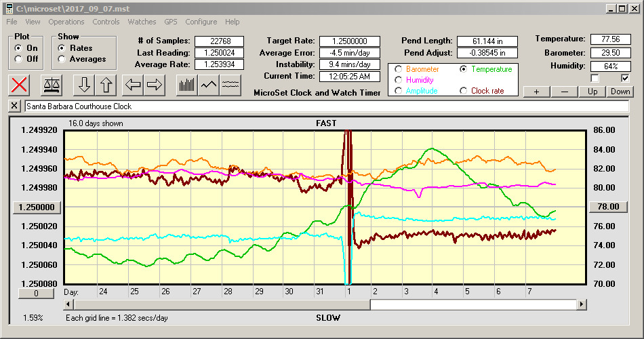This screenshot has width=644, height=339.
Task: Click the plus (+) button
Action: point(536,92)
